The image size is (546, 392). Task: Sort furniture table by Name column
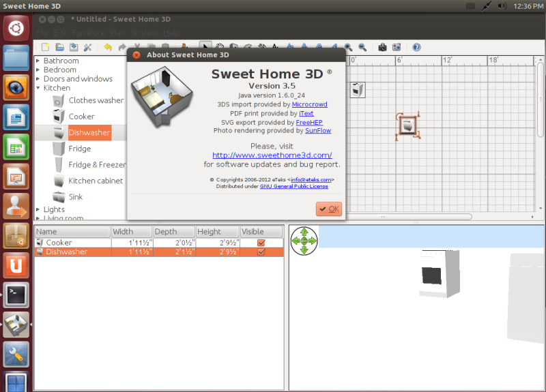(73, 232)
